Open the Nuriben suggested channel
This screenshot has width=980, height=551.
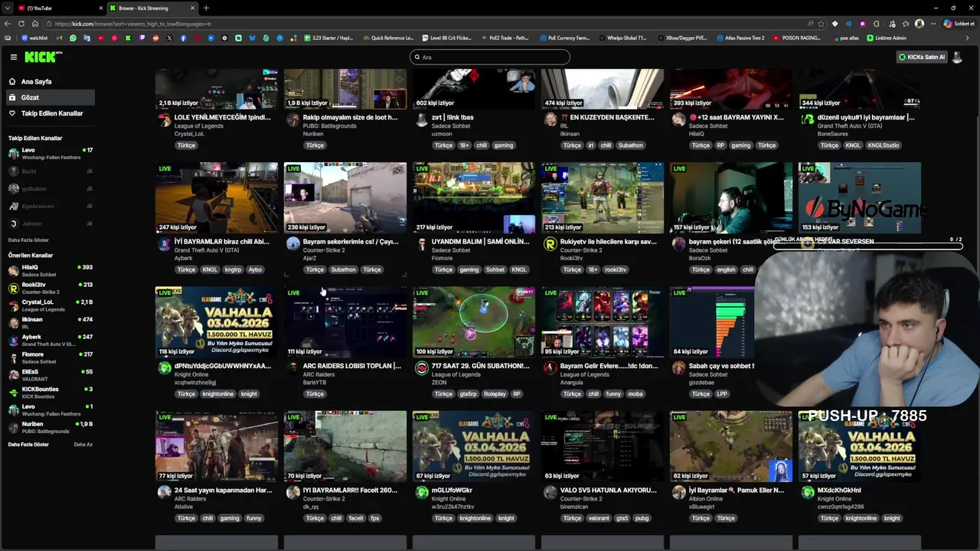tap(50, 427)
